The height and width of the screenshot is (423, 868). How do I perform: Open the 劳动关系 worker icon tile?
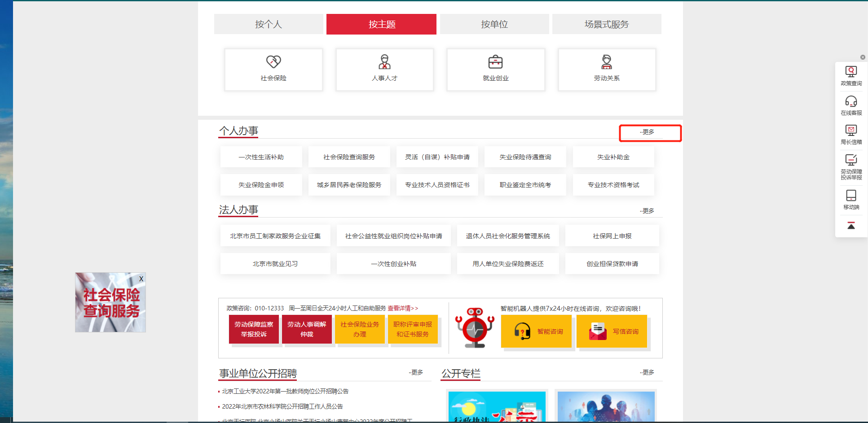tap(607, 69)
